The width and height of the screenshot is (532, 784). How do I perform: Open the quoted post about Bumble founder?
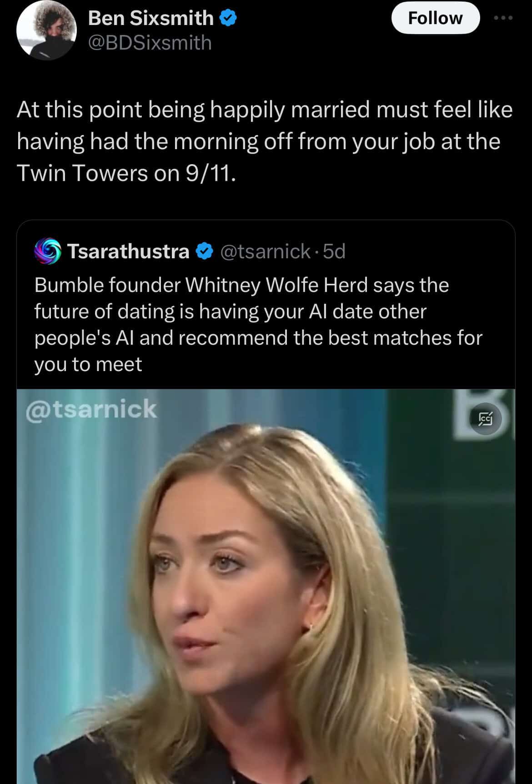pyautogui.click(x=258, y=312)
